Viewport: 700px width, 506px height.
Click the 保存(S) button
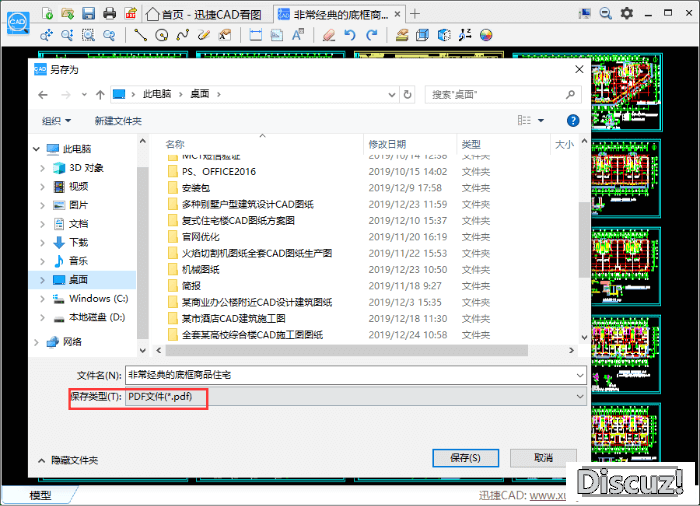[x=465, y=457]
